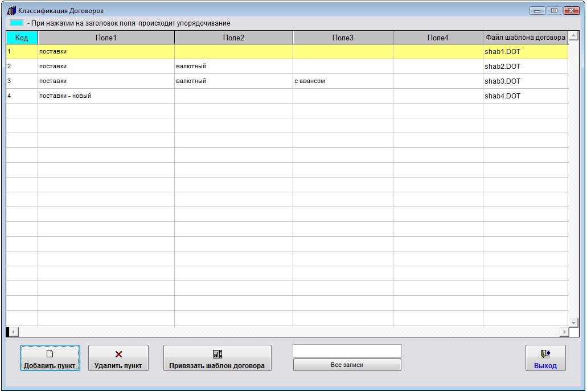
Task: Click the horizontal scrollbar right arrow
Action: coord(564,332)
